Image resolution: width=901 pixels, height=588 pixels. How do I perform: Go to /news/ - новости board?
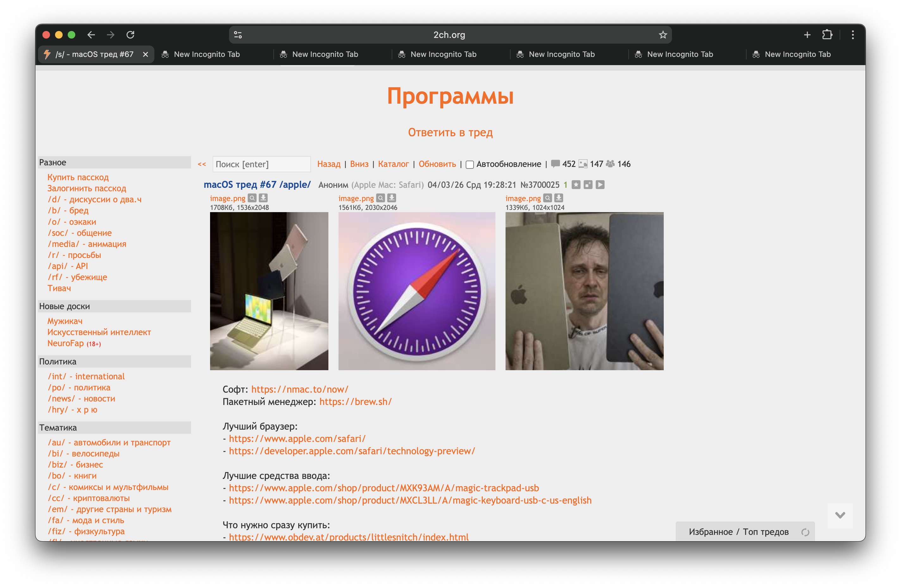pyautogui.click(x=81, y=399)
